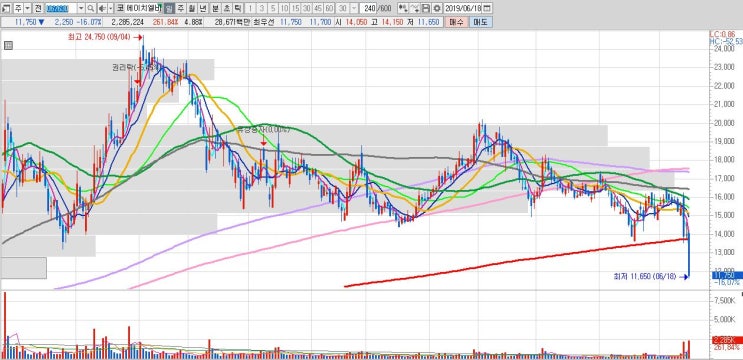Switch chart to minute '분' period
This screenshot has height=360, width=743.
coord(215,9)
